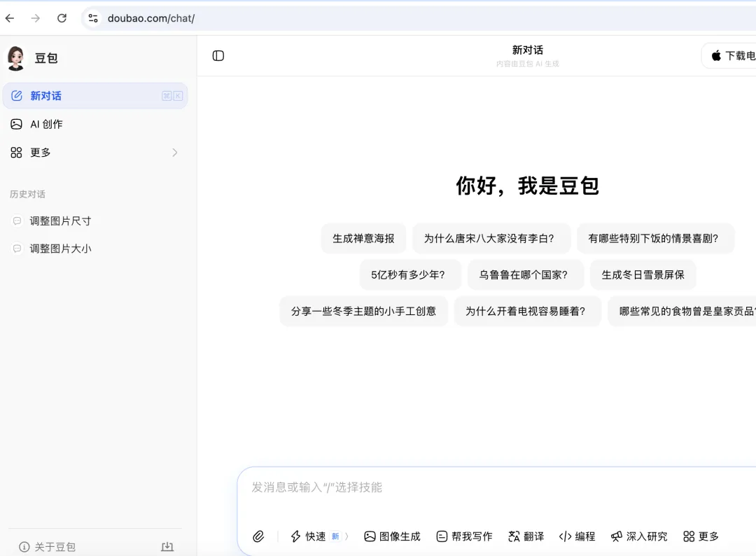
Task: Select suggestion 有哪些特别下饭的情景喜剧?
Action: click(x=655, y=238)
